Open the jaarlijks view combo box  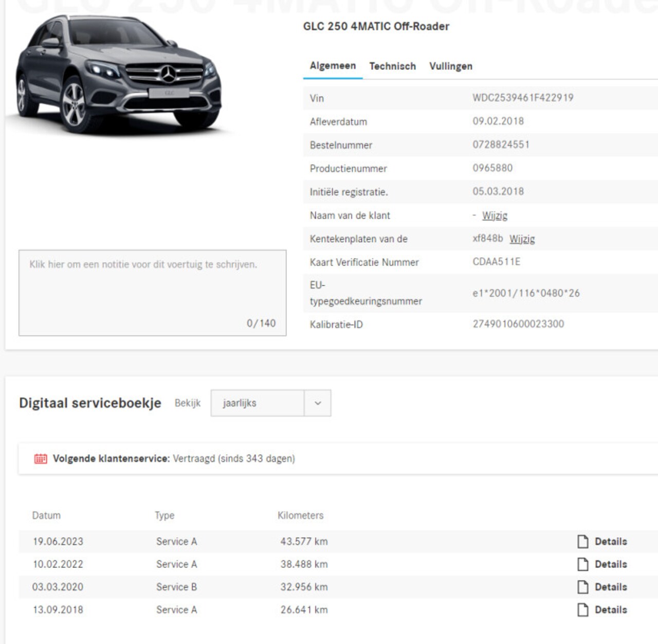coord(258,403)
